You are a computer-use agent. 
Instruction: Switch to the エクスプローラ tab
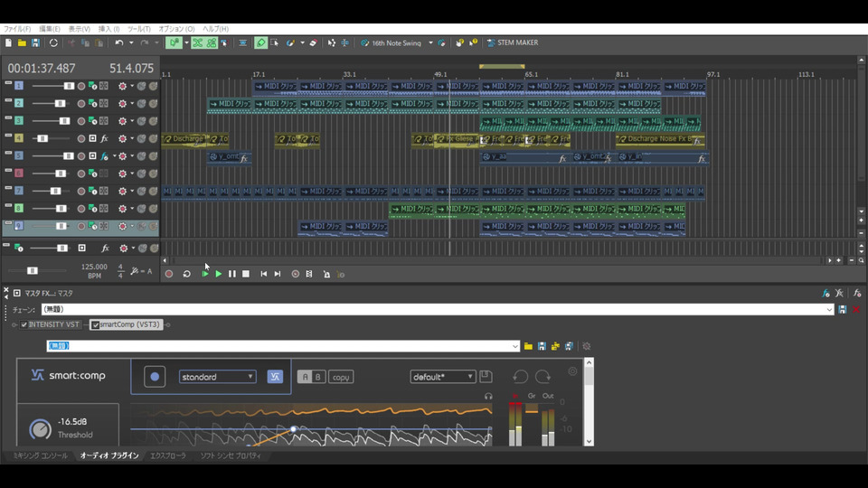click(x=167, y=455)
